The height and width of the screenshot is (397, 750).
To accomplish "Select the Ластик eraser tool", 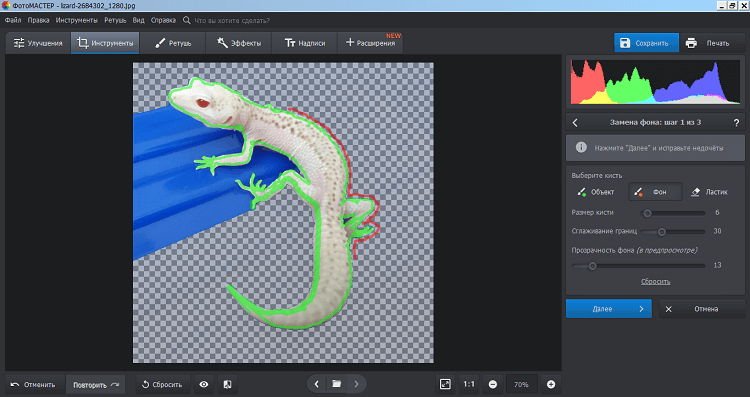I will (710, 192).
